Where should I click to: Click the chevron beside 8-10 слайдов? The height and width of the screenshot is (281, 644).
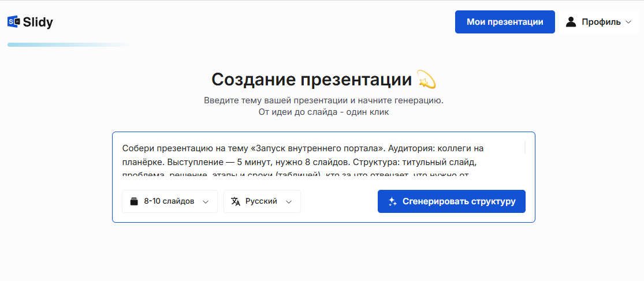pyautogui.click(x=206, y=202)
